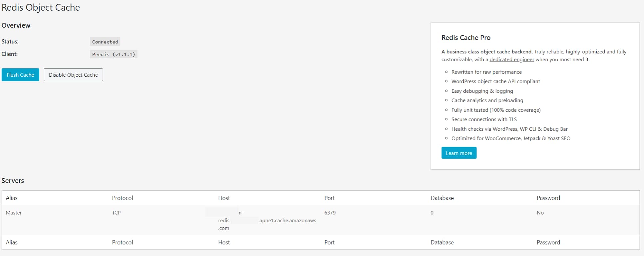The image size is (644, 256).
Task: Click the Port column header at table top
Action: 329,198
